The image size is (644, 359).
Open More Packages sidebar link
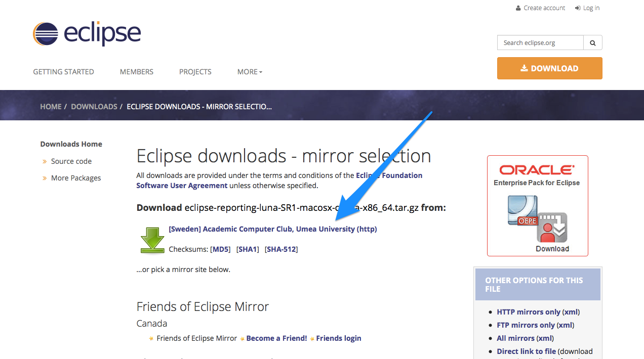[76, 178]
